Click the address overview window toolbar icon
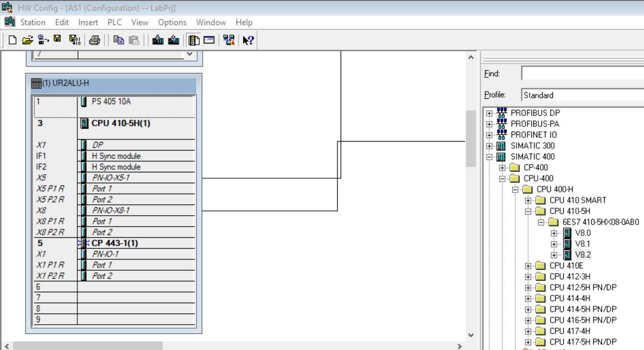The height and width of the screenshot is (350, 644). pyautogui.click(x=209, y=40)
